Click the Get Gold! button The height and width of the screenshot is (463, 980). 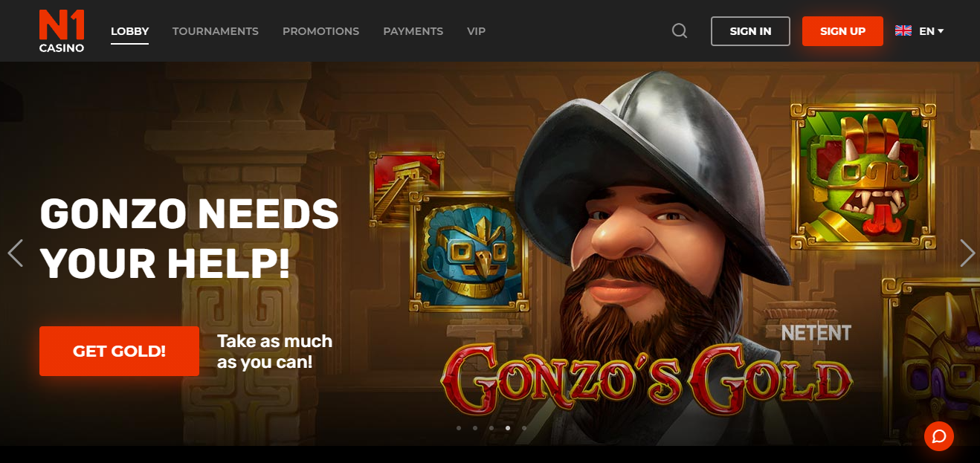coord(119,351)
